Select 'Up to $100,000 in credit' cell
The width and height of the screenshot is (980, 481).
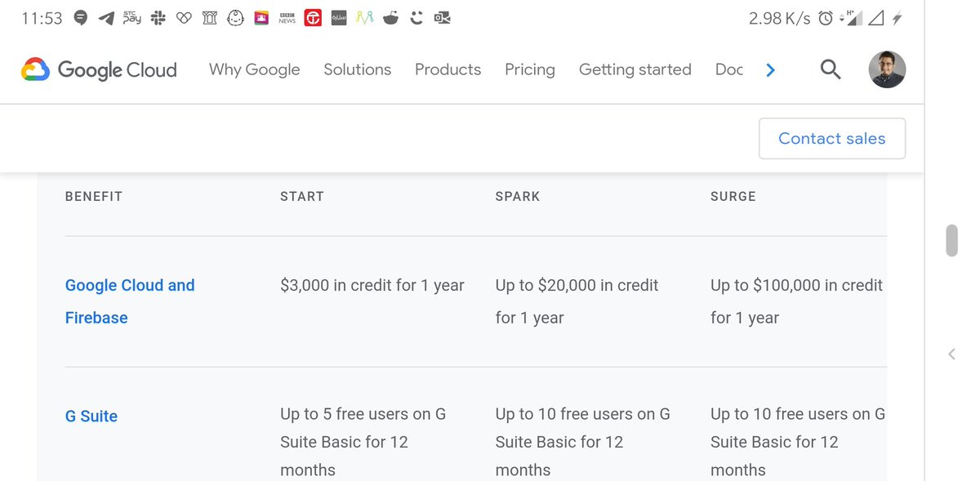pos(797,301)
